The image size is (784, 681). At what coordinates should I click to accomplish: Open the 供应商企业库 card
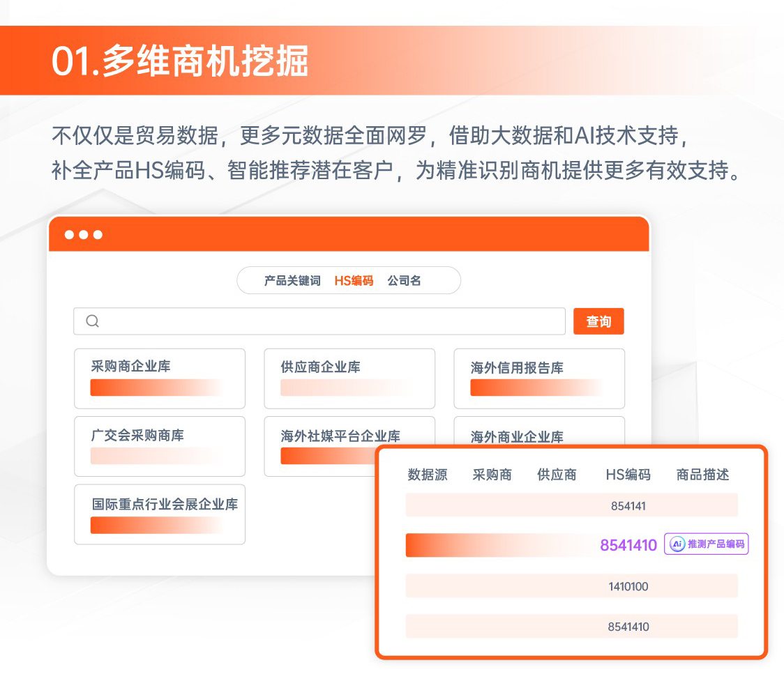tap(349, 378)
